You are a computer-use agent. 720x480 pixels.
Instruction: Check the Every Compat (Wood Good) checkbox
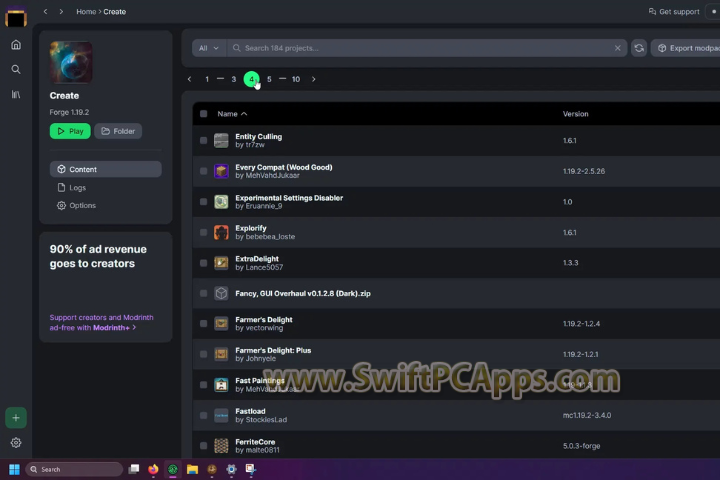coord(203,171)
